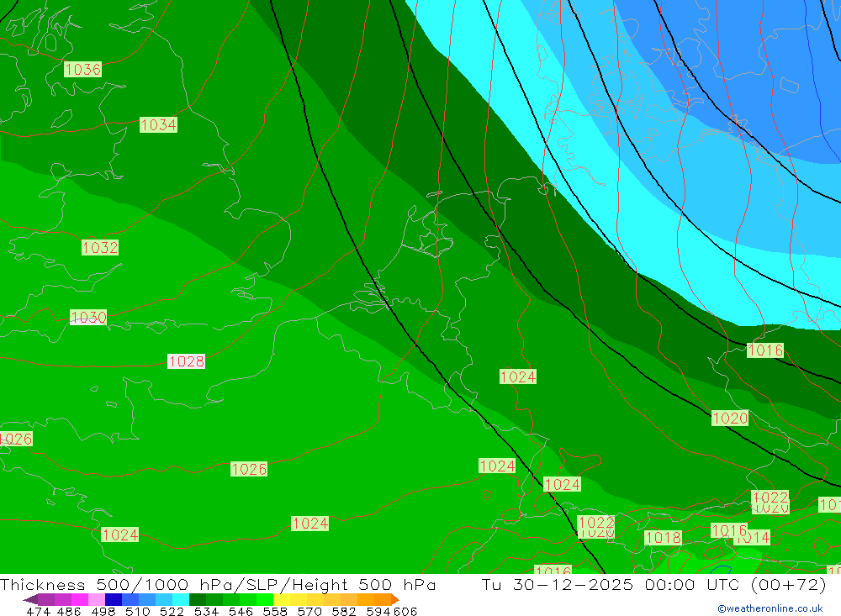Click the 1036 pressure label
This screenshot has height=616, width=841.
[82, 69]
